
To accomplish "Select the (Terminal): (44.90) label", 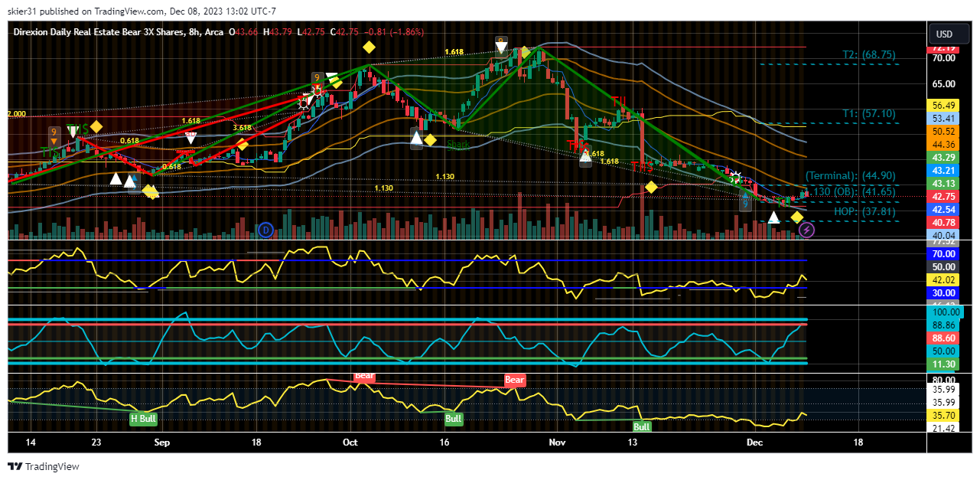I will pyautogui.click(x=850, y=175).
